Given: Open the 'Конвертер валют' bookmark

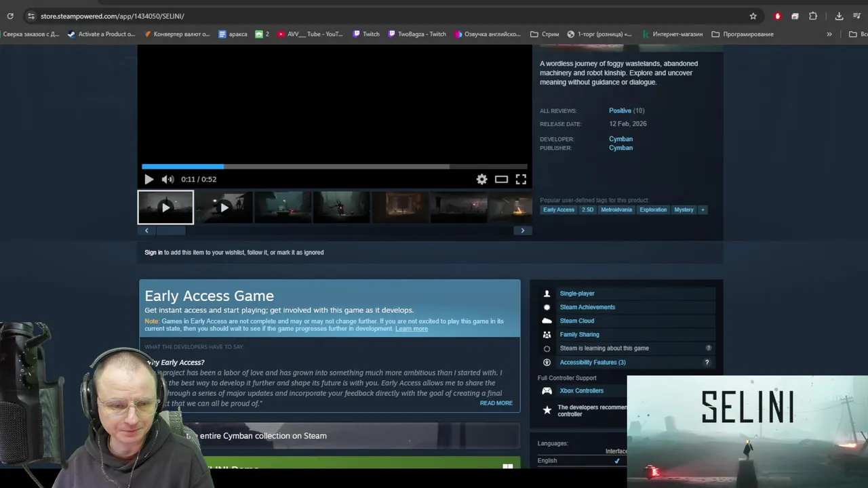Looking at the screenshot, I should [177, 34].
